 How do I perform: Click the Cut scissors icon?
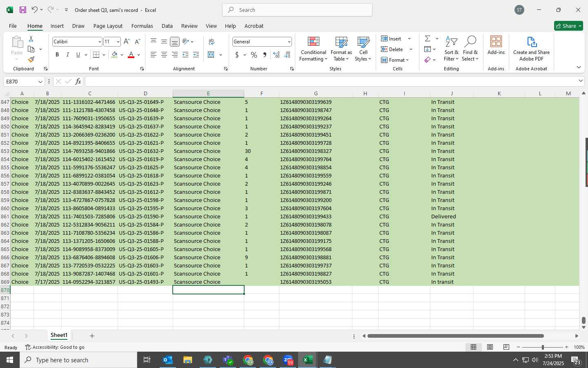coord(31,38)
